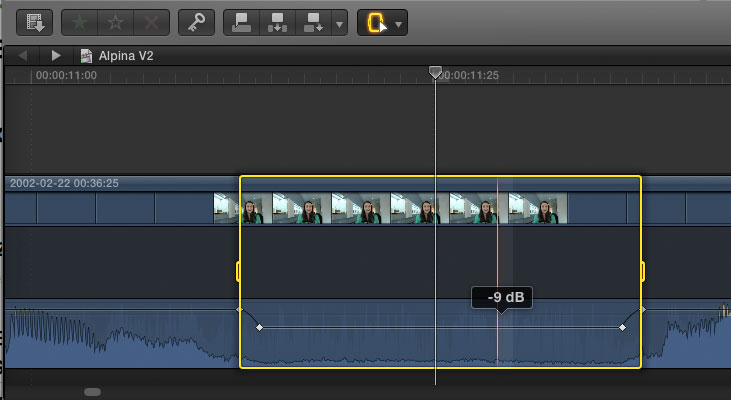Click the Unrate outline star button

[x=116, y=21]
